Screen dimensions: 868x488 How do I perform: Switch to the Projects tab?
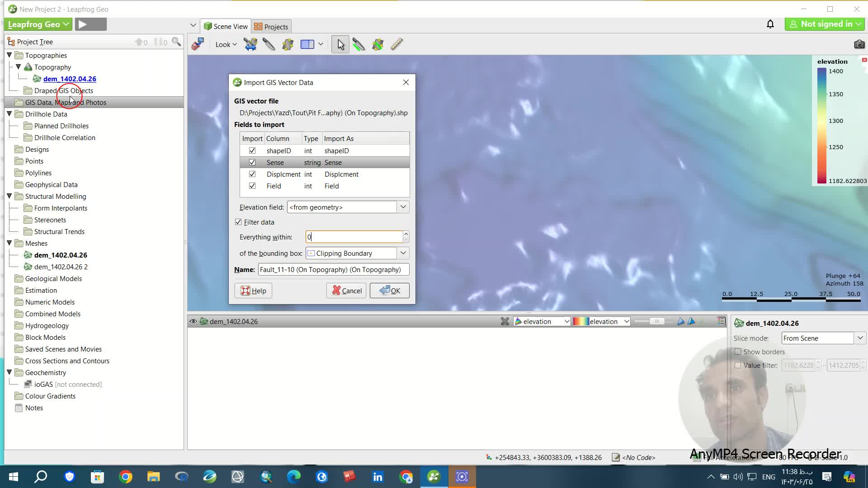pos(271,27)
